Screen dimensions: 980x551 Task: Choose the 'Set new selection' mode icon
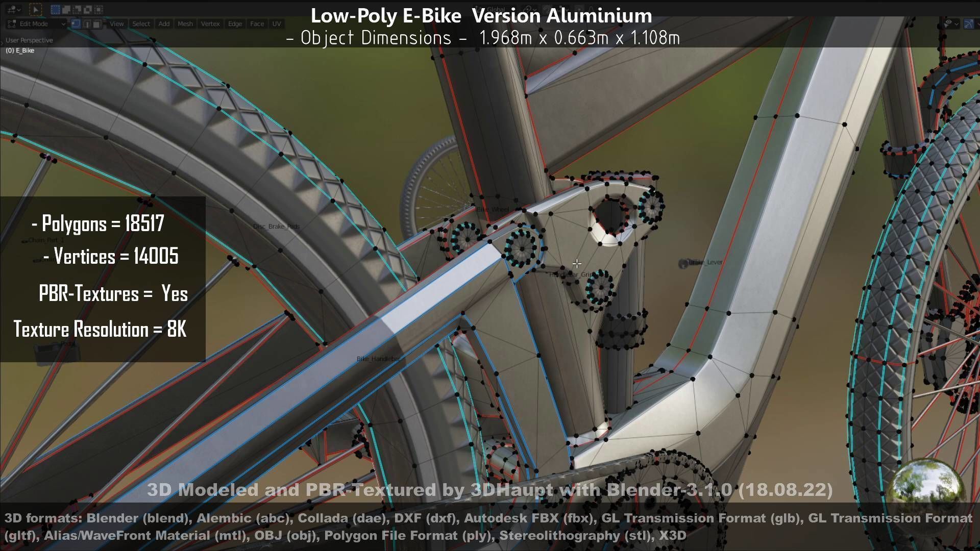[56, 9]
